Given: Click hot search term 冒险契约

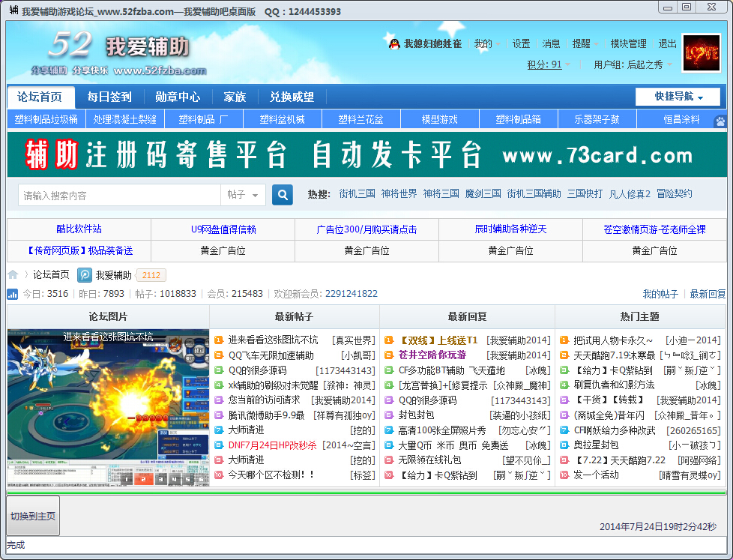Looking at the screenshot, I should (x=674, y=193).
